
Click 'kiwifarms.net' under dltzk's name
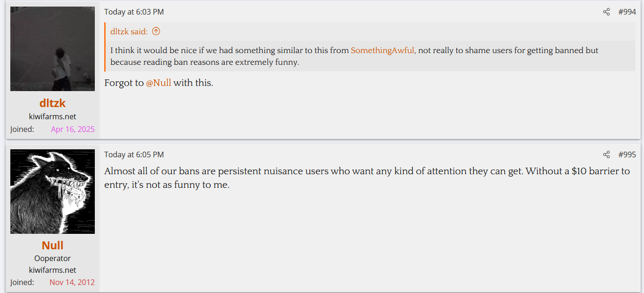(53, 116)
